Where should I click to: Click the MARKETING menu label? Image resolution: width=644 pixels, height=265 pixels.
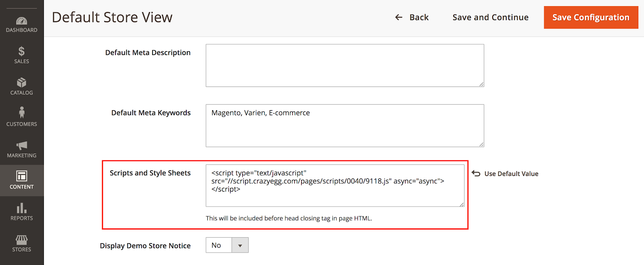[22, 156]
